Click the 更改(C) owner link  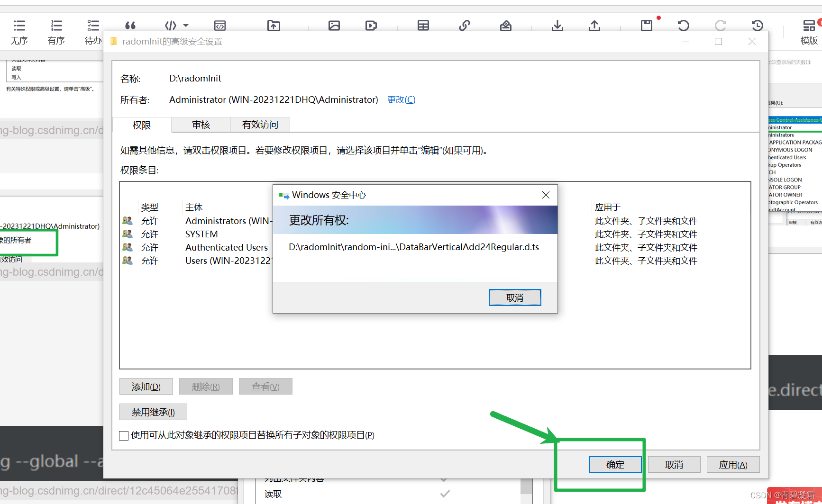click(401, 99)
